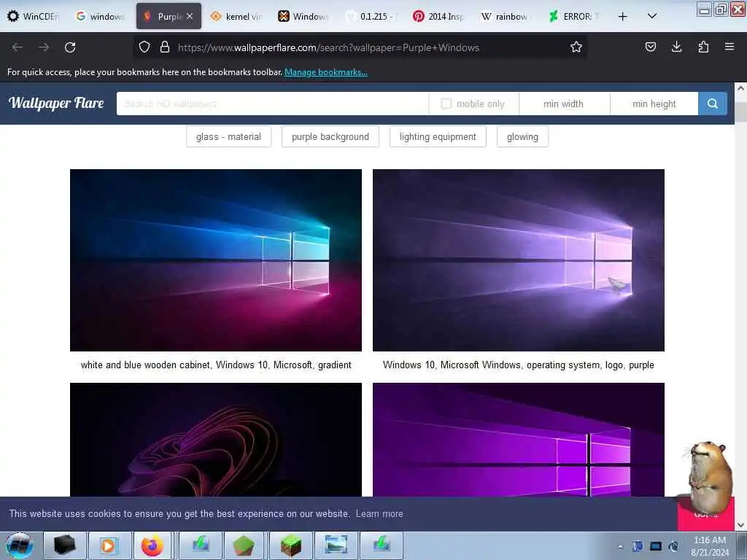Image resolution: width=747 pixels, height=560 pixels.
Task: Open the tracking protection shield icon
Action: click(144, 47)
